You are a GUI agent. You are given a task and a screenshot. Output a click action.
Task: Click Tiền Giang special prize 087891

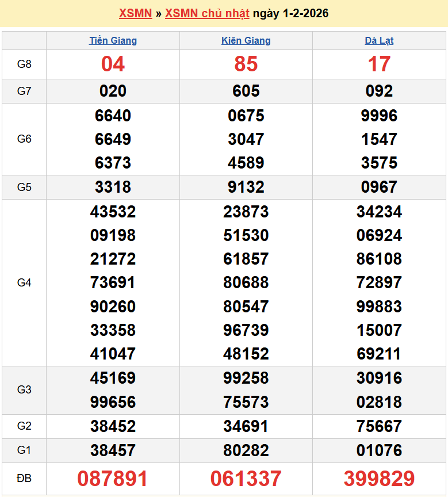tap(113, 479)
